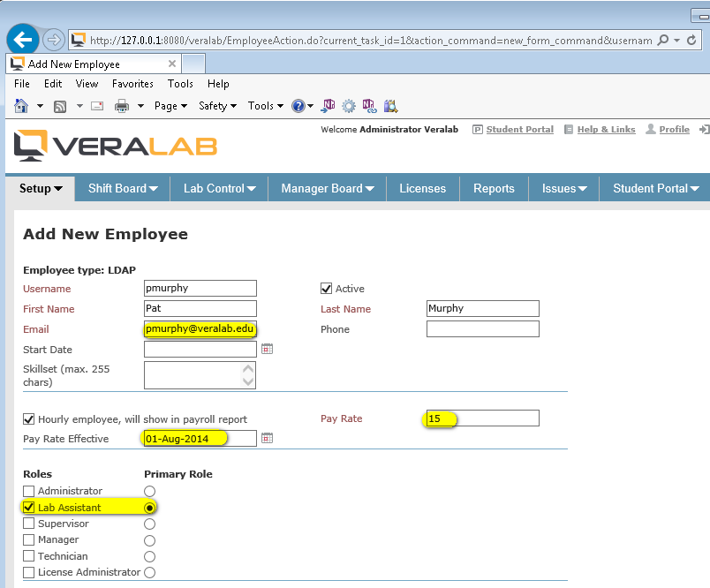Open the Help menu
This screenshot has width=710, height=588.
[218, 84]
